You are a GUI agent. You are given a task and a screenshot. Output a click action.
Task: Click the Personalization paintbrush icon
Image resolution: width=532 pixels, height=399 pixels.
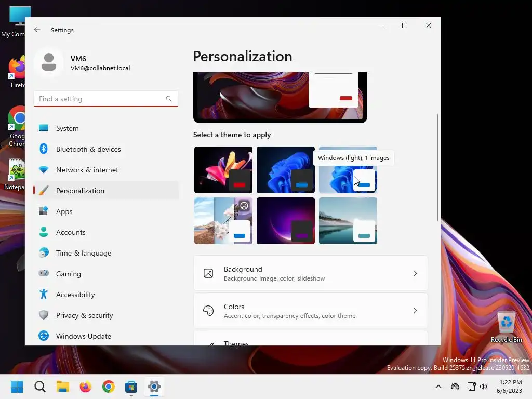tap(44, 191)
